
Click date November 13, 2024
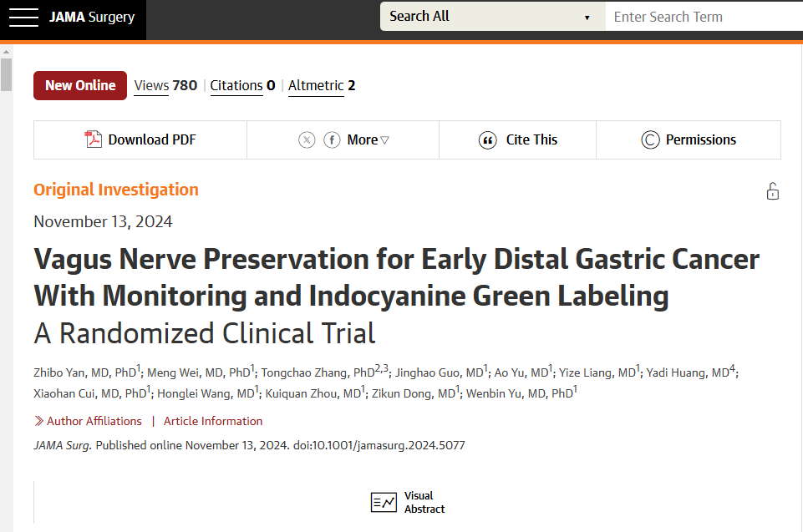pos(103,221)
